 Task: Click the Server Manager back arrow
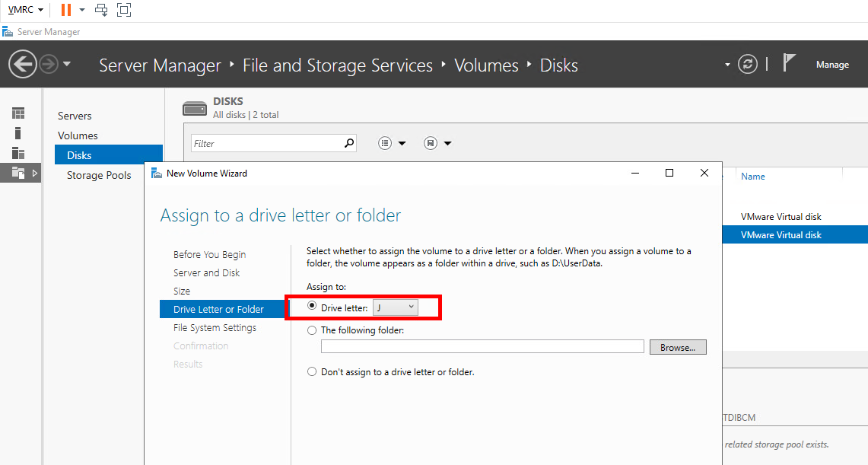click(x=23, y=64)
